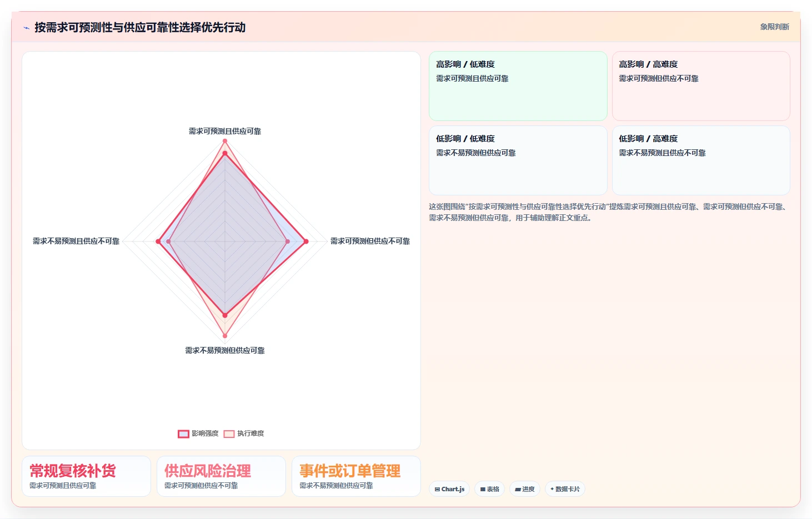Click subtitle 需求可预测但供应不可靠 under 供应风险治理
Viewport: 812px width, 519px height.
201,486
